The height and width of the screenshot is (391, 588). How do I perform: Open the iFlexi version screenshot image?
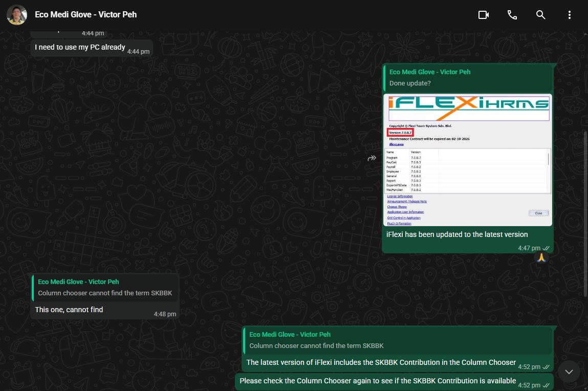tap(468, 160)
